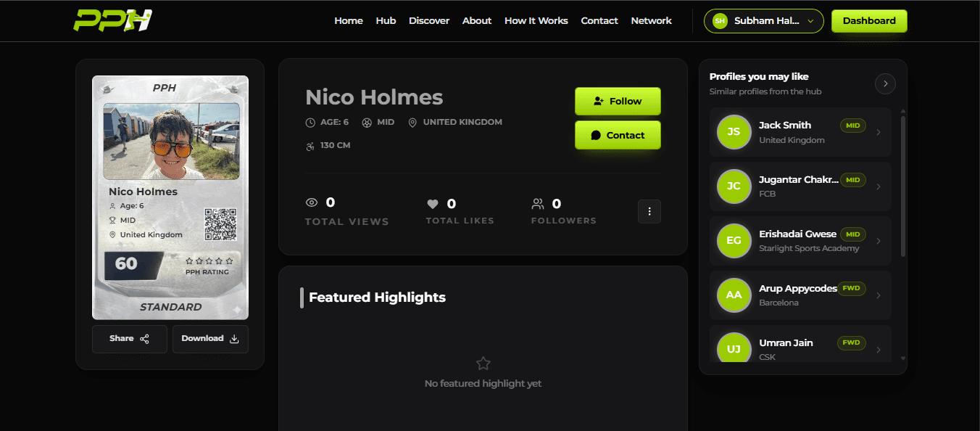
Task: Click the QR code on the player card
Action: (x=220, y=224)
